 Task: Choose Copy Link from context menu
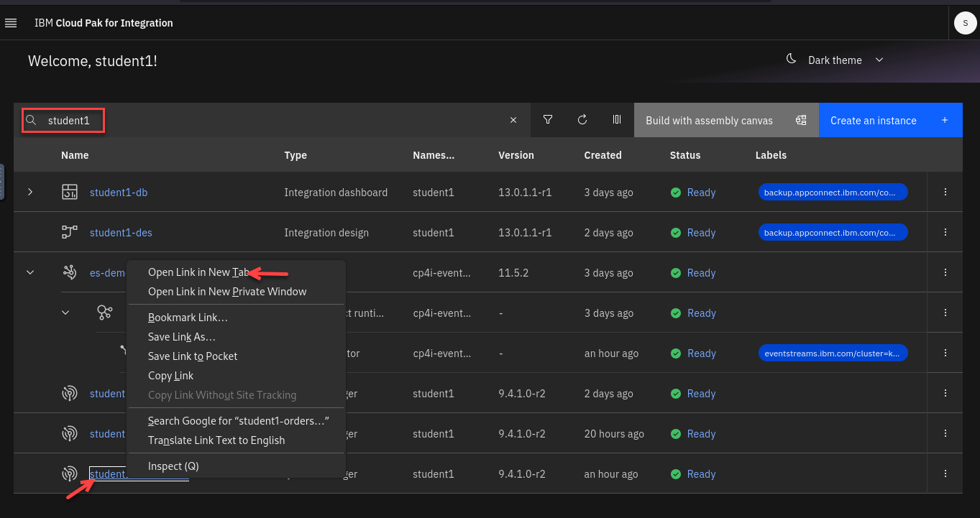coord(170,376)
